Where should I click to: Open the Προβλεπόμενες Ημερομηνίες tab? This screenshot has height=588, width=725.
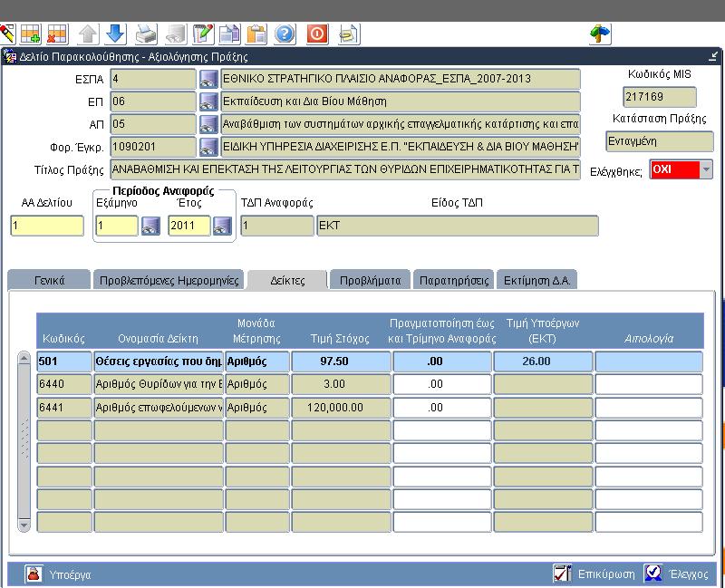pos(169,280)
